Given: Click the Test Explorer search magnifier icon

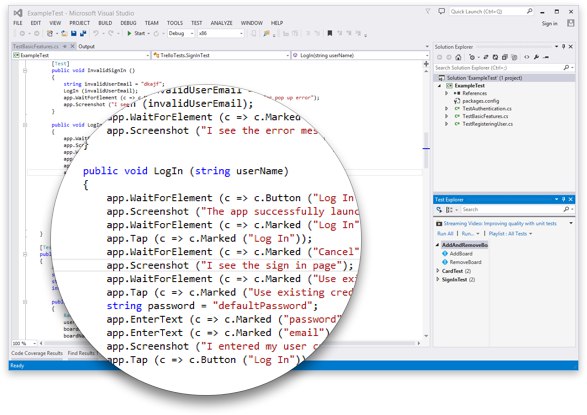Looking at the screenshot, I should click(566, 209).
